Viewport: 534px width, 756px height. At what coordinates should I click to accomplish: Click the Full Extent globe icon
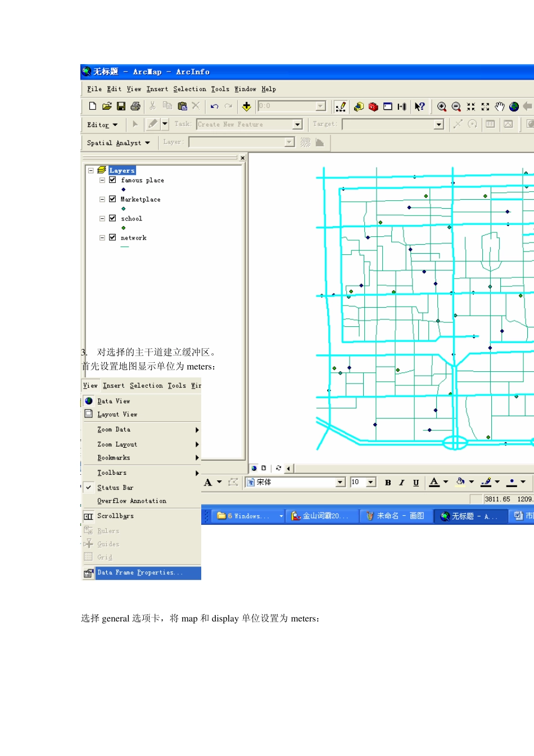coord(514,106)
